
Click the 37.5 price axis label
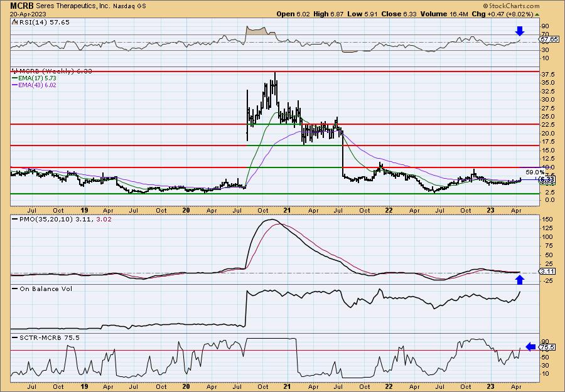pyautogui.click(x=547, y=75)
